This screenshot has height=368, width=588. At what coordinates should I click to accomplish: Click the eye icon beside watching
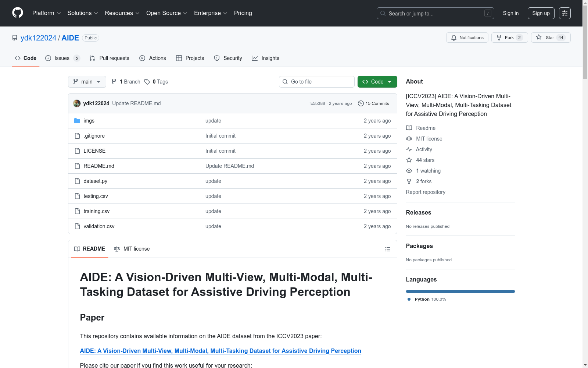409,171
